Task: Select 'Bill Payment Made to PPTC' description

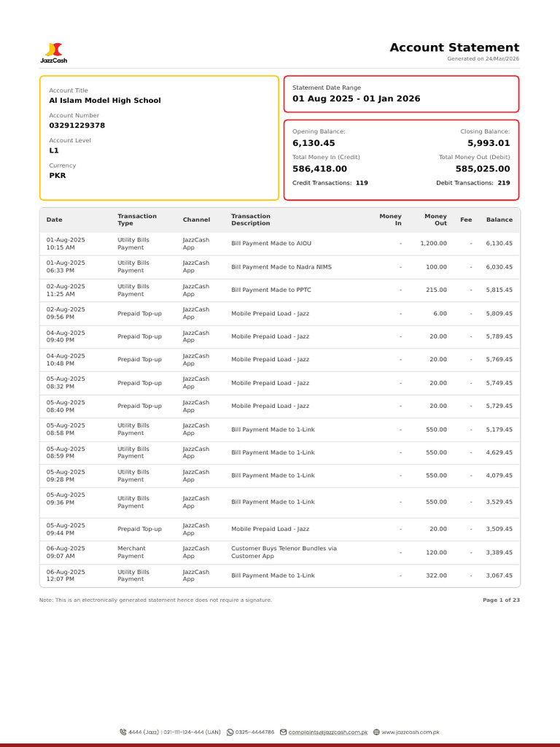Action: tap(271, 290)
